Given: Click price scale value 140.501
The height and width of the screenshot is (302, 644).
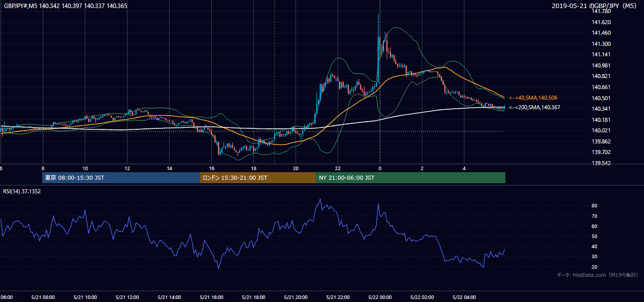Looking at the screenshot, I should click(x=601, y=98).
